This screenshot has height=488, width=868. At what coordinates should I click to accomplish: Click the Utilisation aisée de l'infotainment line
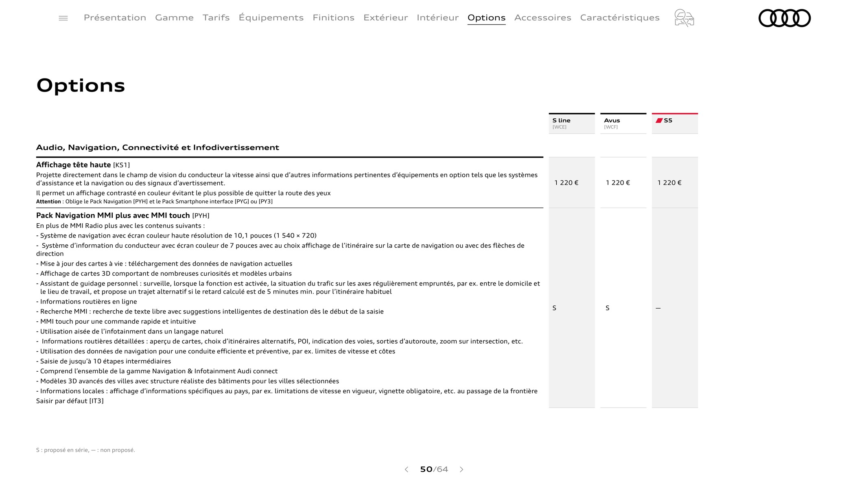(129, 331)
